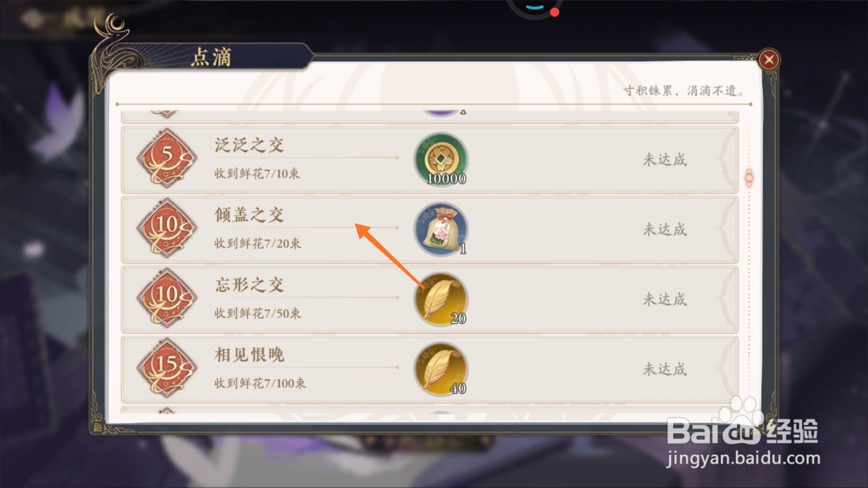This screenshot has width=868, height=488.
Task: Click the scrollbar bead on the right
Action: [x=749, y=177]
